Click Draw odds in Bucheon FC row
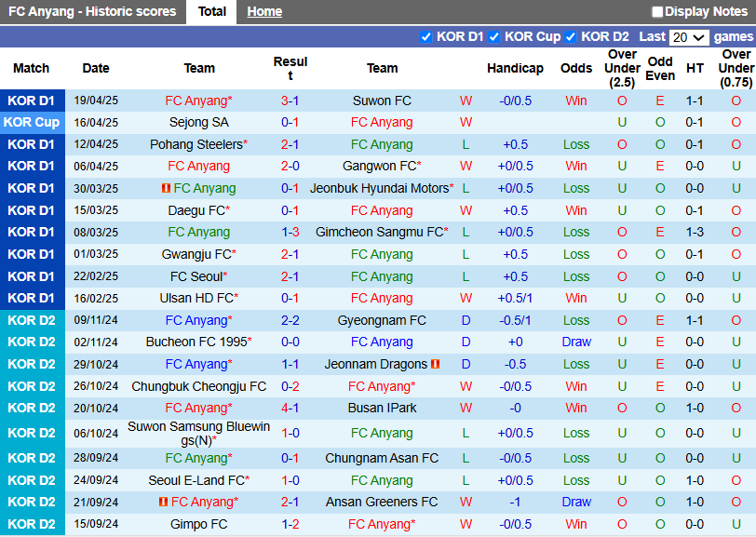Screen dimensions: 756x537 [576, 342]
